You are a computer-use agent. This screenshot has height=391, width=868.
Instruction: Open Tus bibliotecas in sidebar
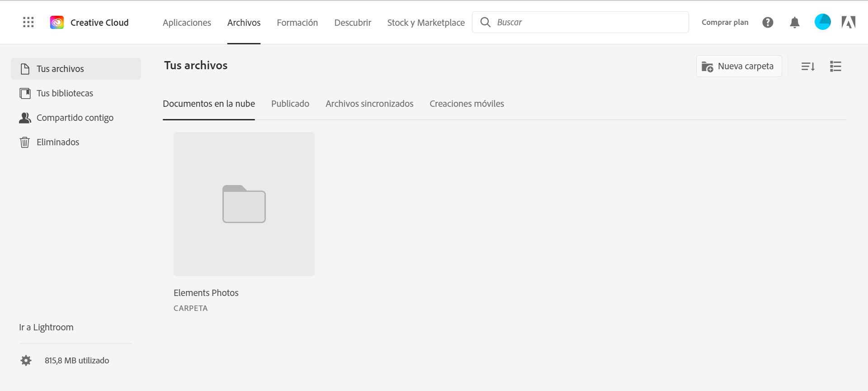(x=76, y=93)
